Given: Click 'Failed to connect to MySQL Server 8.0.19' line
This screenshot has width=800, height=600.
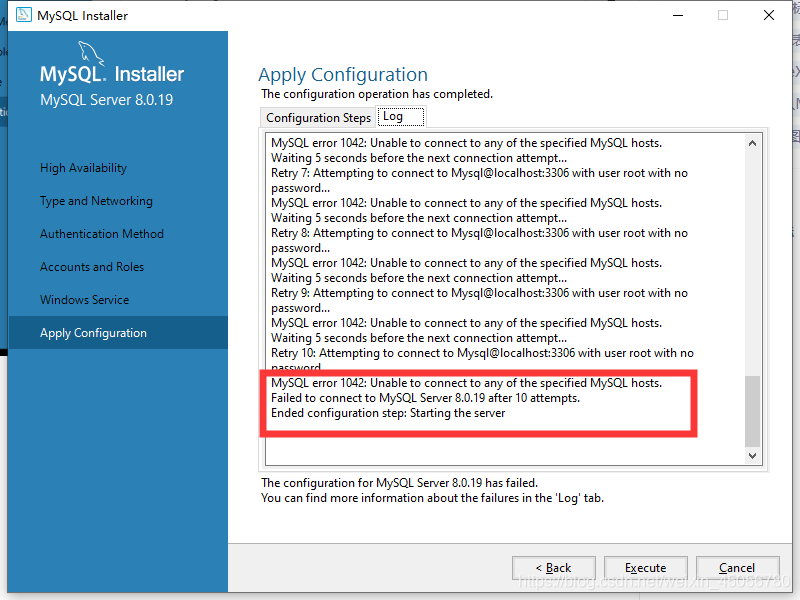Looking at the screenshot, I should tap(425, 398).
